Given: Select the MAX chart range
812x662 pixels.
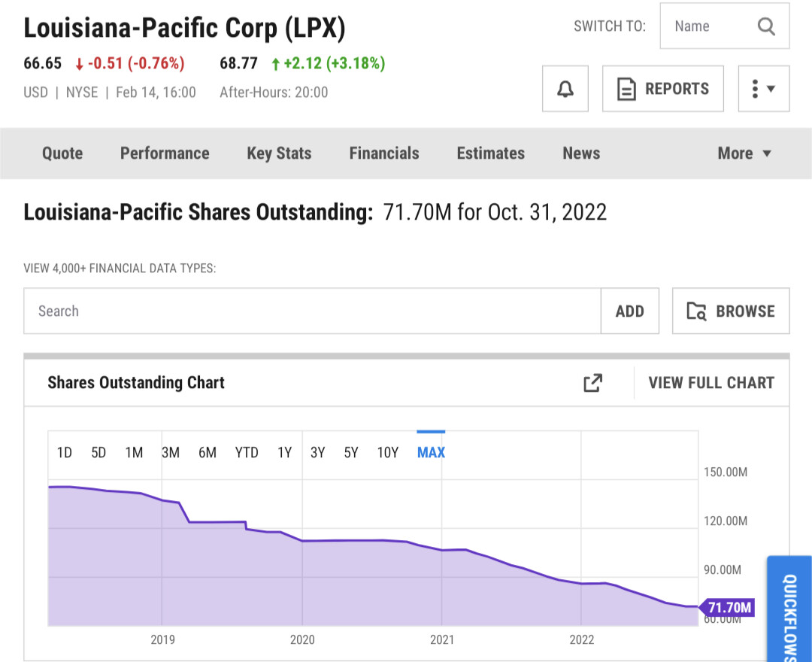Looking at the screenshot, I should click(x=431, y=453).
